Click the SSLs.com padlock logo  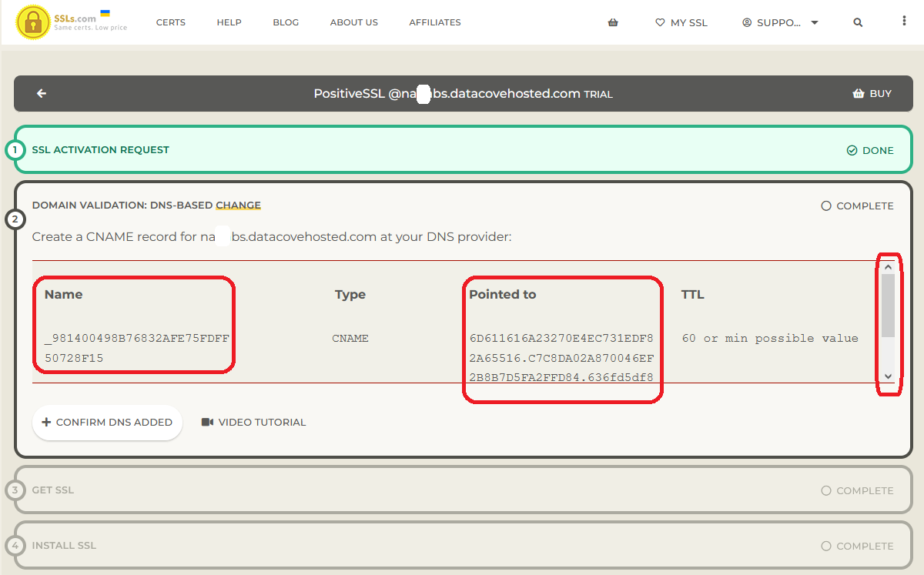click(x=32, y=22)
